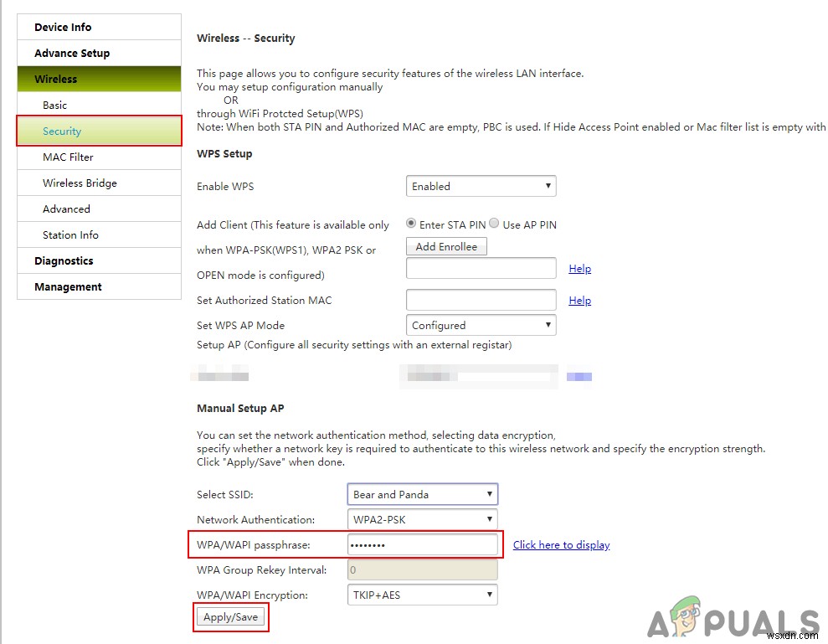Viewport: 828px width, 644px height.
Task: Select the Enter STA PIN radio button
Action: pyautogui.click(x=410, y=224)
